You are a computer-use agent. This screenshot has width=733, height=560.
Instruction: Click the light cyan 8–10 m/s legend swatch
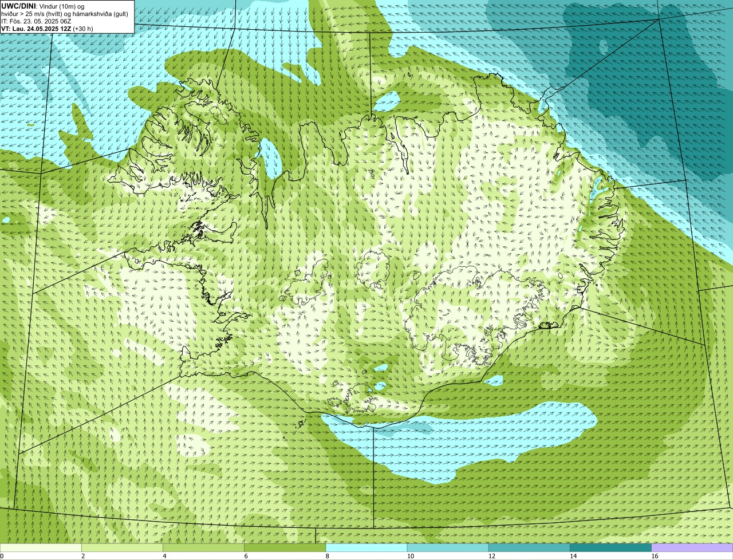(x=366, y=547)
